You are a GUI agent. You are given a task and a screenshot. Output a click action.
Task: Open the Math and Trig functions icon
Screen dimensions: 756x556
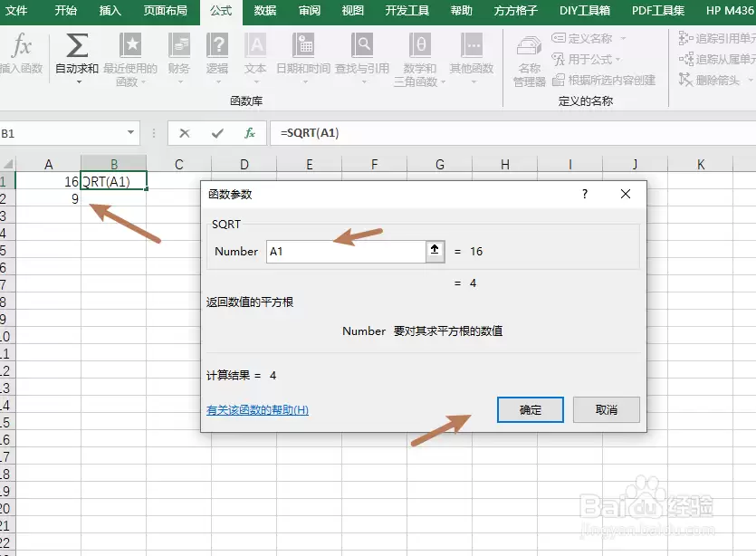[419, 45]
